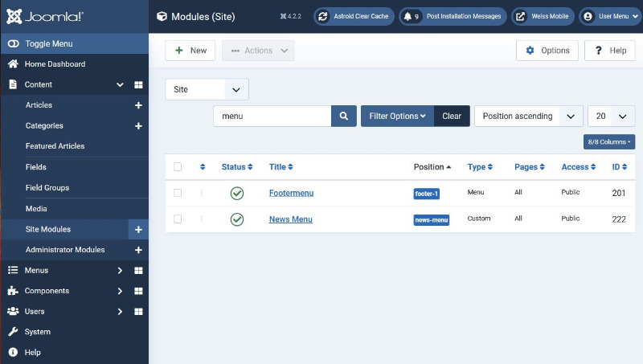The image size is (643, 364).
Task: Add new category plus icon
Action: coord(138,126)
